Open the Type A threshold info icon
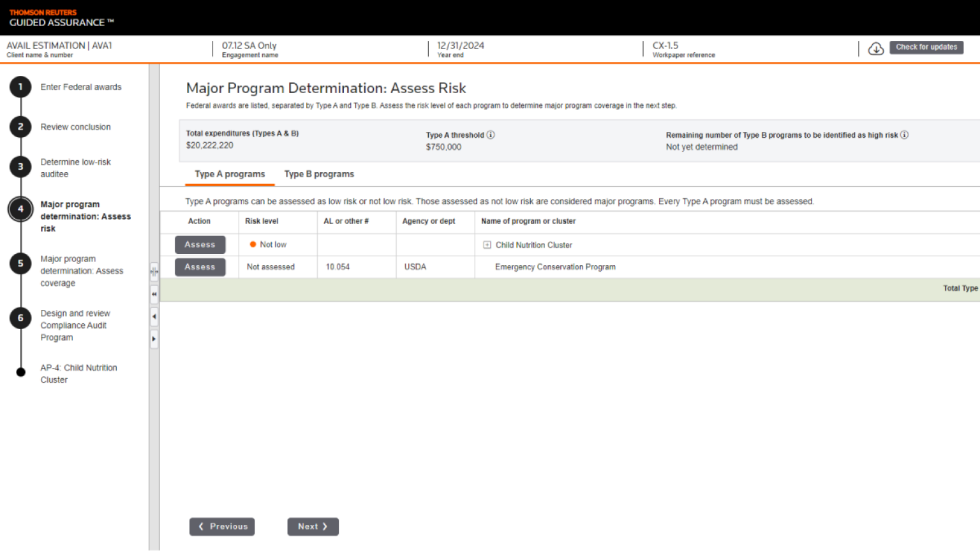 pyautogui.click(x=491, y=135)
